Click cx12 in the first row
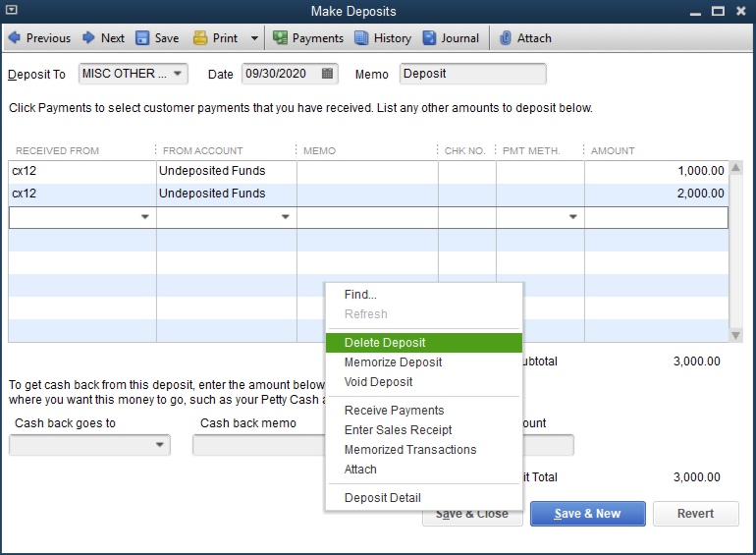The image size is (756, 555). tap(25, 171)
